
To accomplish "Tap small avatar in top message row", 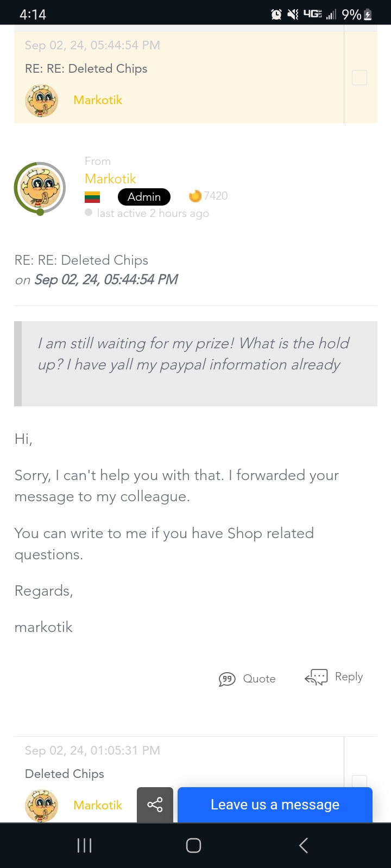I will pyautogui.click(x=41, y=100).
